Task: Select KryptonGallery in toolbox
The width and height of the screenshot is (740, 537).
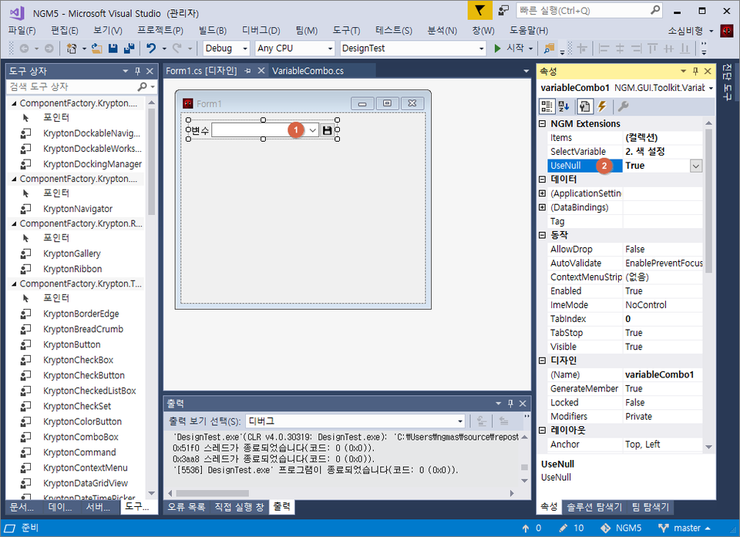Action: pyautogui.click(x=72, y=253)
